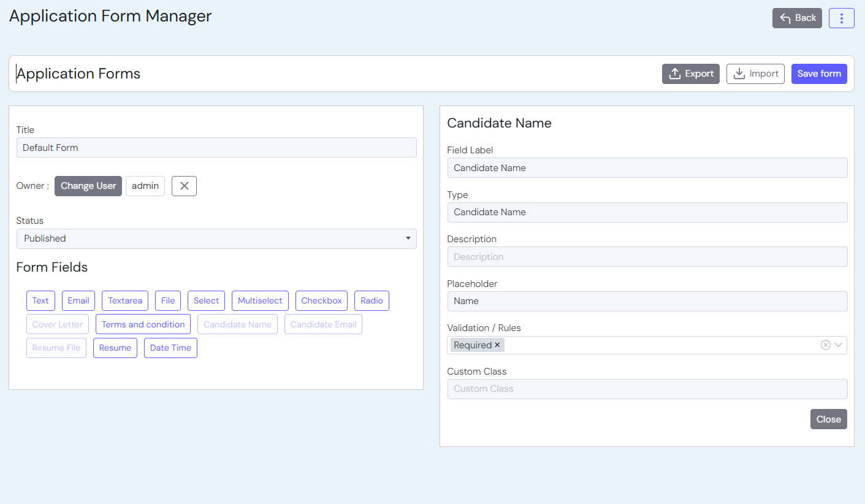
Task: Clear all validation rules with circle-x icon
Action: [x=825, y=345]
